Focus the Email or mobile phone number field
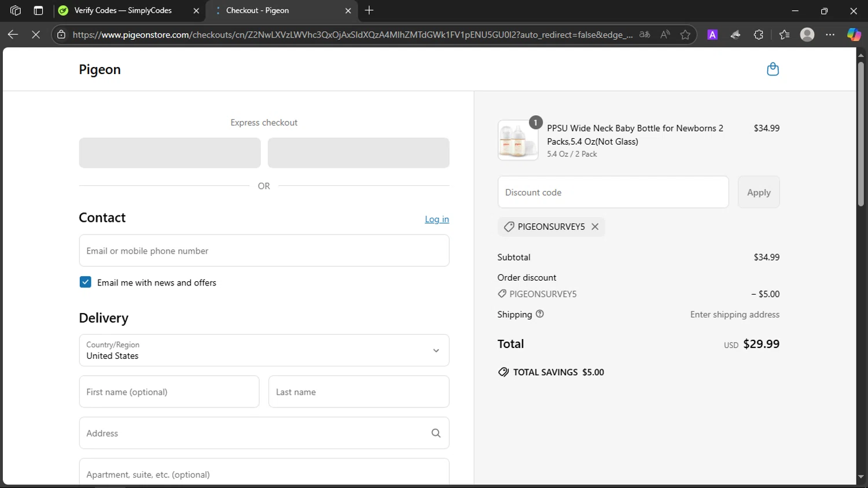Image resolution: width=868 pixels, height=488 pixels. click(264, 251)
